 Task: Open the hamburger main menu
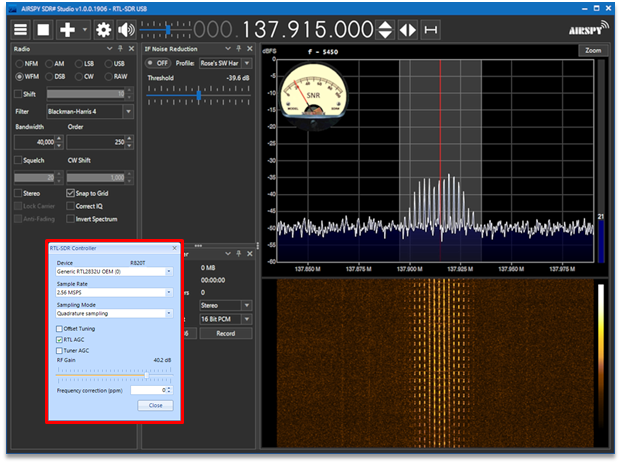[21, 30]
